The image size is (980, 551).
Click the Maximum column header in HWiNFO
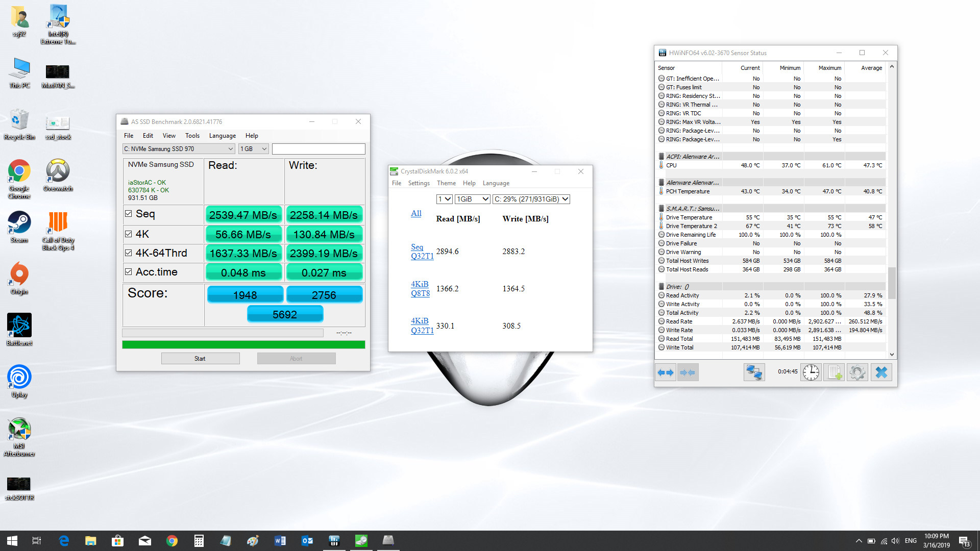[829, 68]
